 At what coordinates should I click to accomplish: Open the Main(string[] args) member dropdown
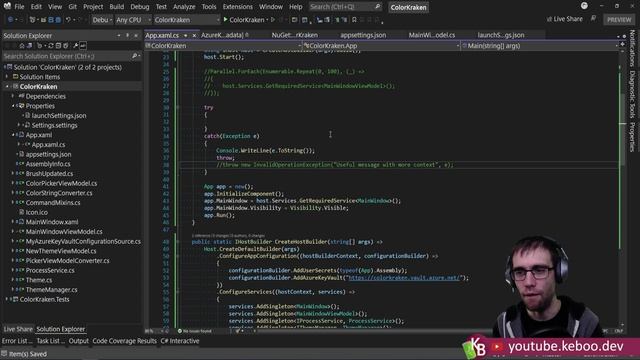pos(540,46)
